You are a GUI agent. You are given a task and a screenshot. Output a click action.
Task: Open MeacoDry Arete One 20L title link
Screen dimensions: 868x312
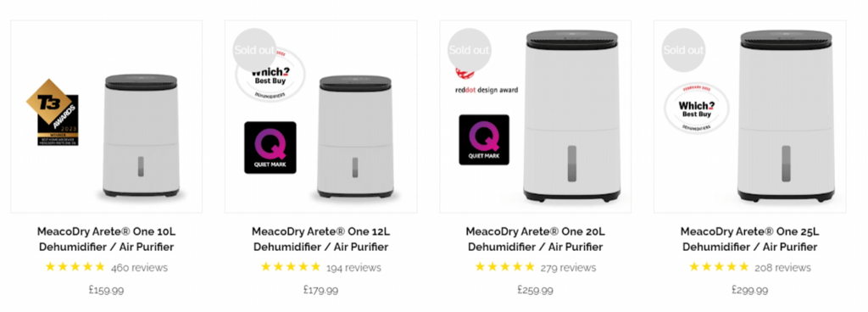click(536, 239)
